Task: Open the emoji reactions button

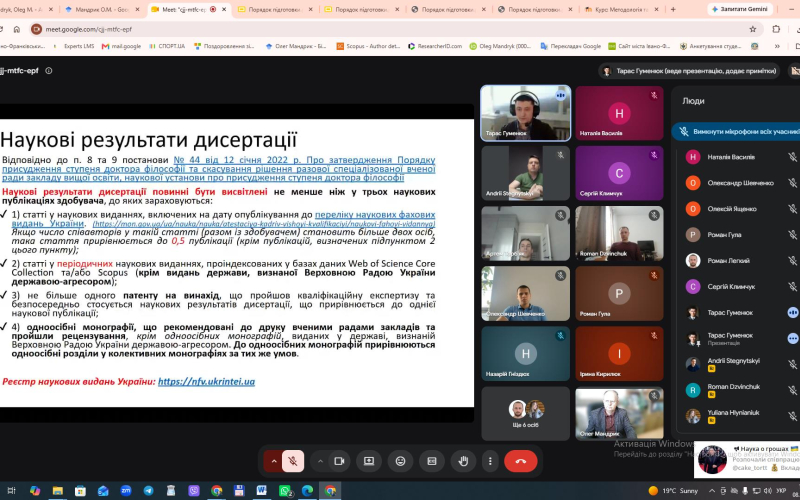Action: [401, 461]
